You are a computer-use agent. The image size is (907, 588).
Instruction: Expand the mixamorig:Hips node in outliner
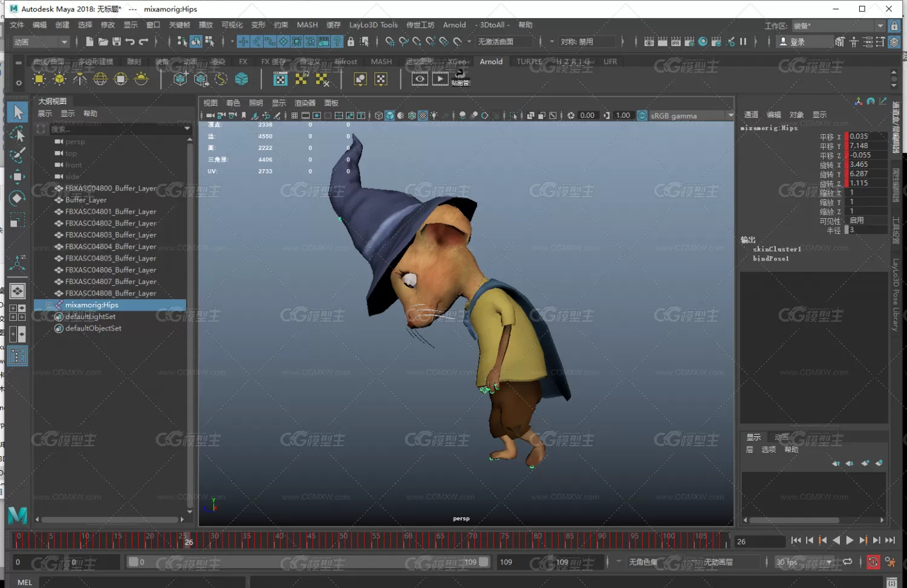click(x=48, y=305)
